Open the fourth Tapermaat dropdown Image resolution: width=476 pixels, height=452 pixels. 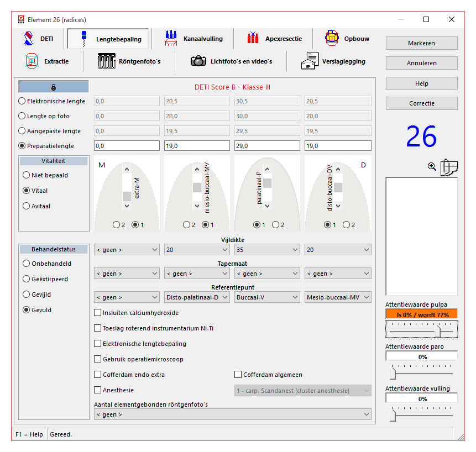338,274
